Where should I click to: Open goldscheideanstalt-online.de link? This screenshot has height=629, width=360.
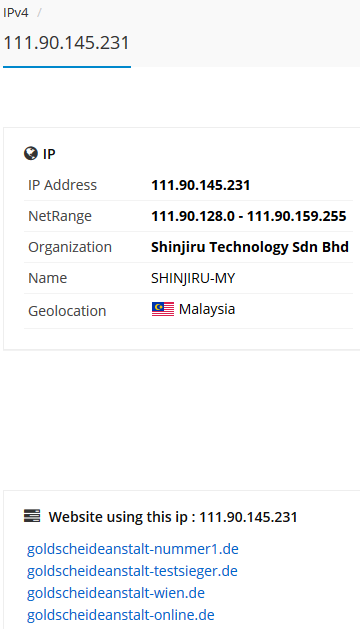(121, 615)
